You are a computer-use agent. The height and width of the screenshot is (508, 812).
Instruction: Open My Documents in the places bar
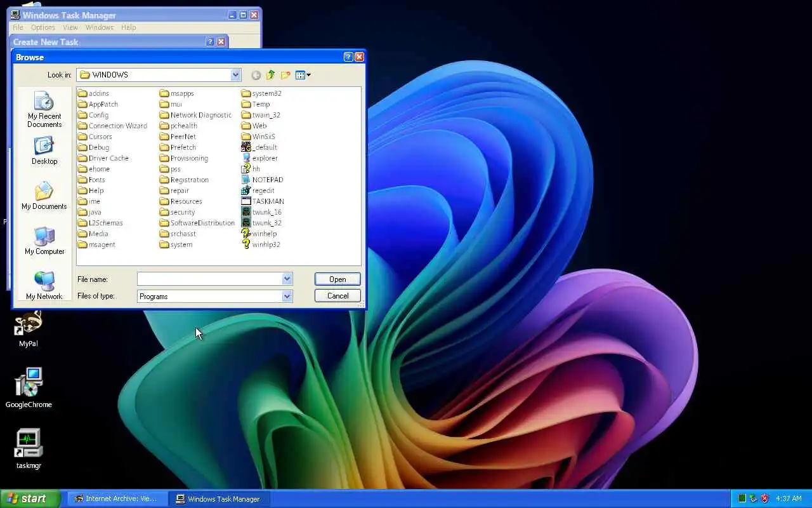(x=44, y=196)
